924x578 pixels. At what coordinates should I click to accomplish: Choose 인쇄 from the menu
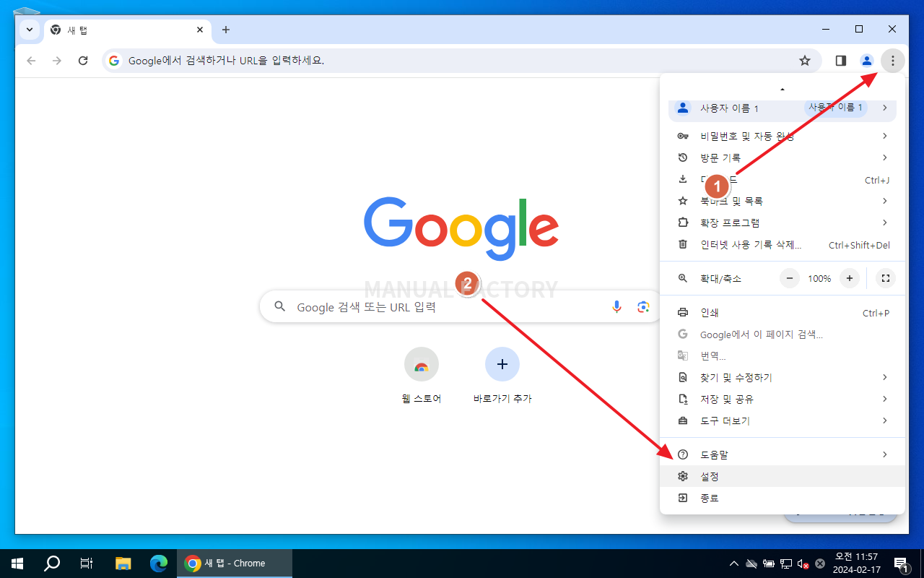pyautogui.click(x=783, y=313)
